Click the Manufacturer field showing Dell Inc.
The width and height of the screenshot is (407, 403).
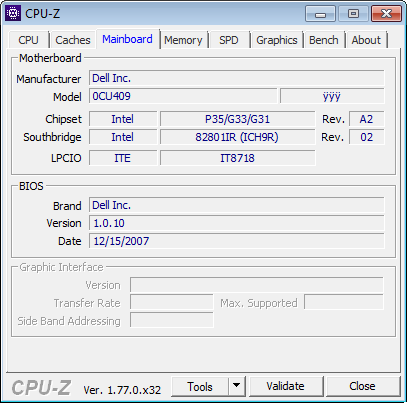237,78
